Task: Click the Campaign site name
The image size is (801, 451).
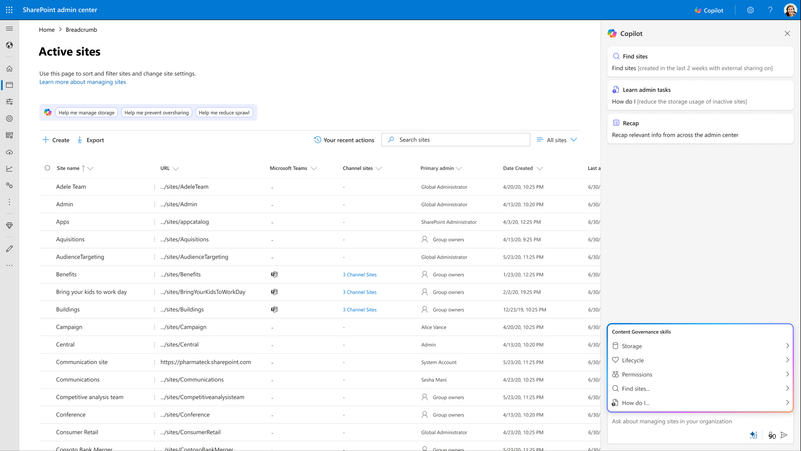Action: 69,327
